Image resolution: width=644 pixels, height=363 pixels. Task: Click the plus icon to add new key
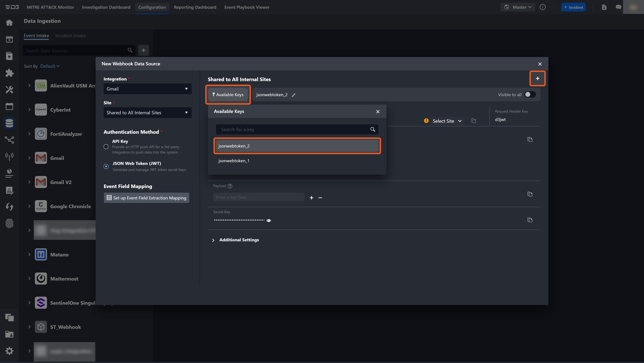pyautogui.click(x=537, y=78)
